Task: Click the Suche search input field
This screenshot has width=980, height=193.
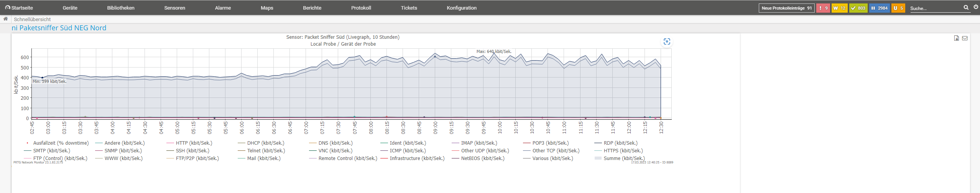Action: [935, 8]
